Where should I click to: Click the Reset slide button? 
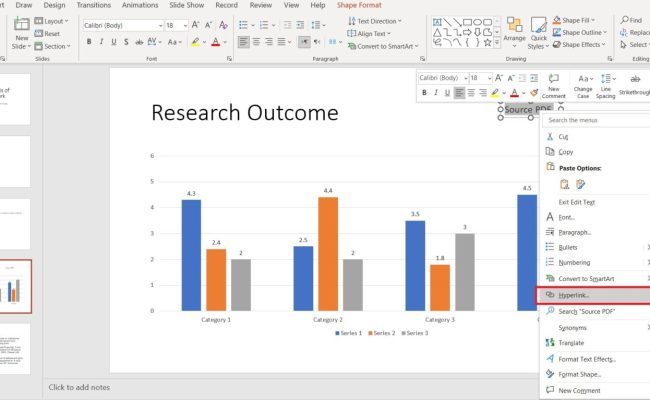click(x=47, y=34)
